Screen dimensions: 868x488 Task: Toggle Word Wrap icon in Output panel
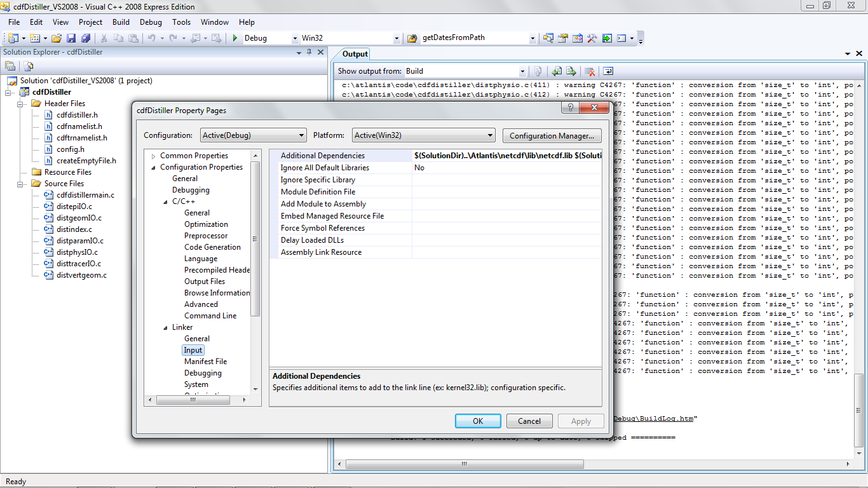608,71
